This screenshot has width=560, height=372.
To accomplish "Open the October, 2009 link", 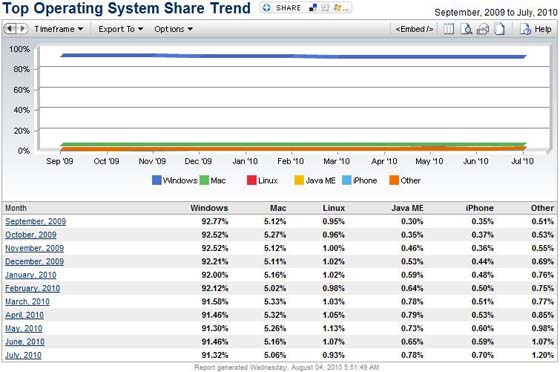I will click(x=31, y=235).
